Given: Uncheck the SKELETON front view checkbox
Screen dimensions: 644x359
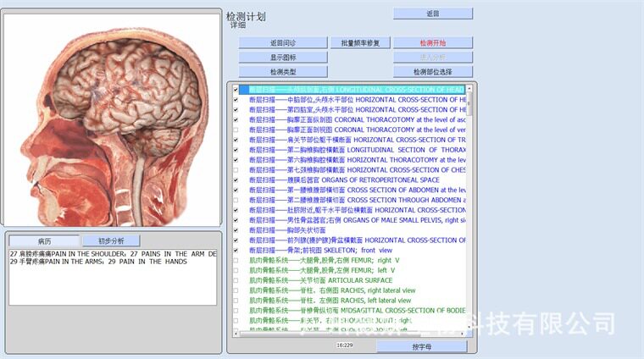Looking at the screenshot, I should click(x=236, y=251).
